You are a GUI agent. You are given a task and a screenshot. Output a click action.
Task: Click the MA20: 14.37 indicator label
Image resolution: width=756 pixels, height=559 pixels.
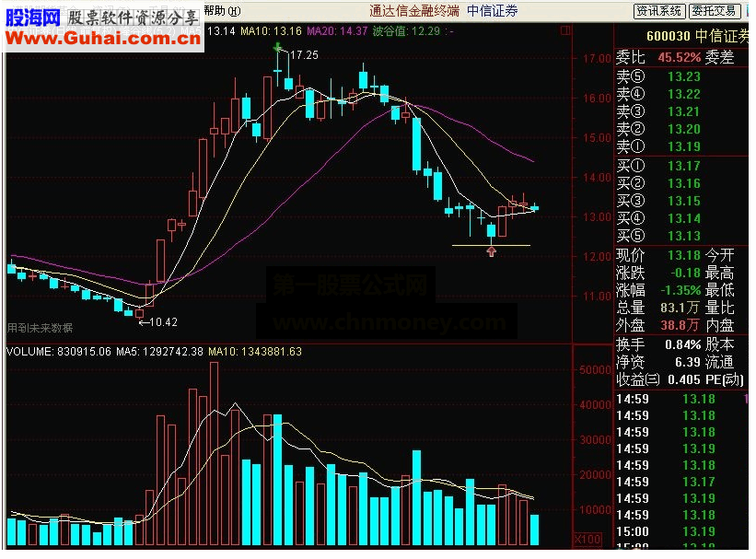point(337,31)
